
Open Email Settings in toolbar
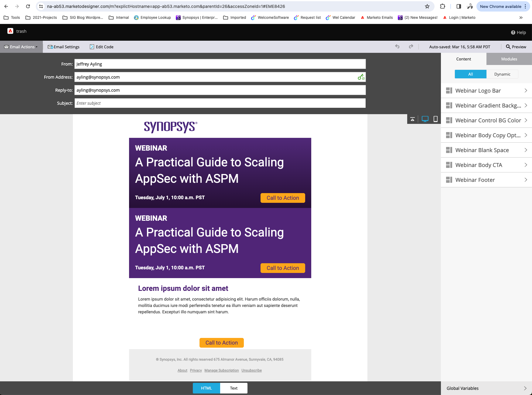63,47
